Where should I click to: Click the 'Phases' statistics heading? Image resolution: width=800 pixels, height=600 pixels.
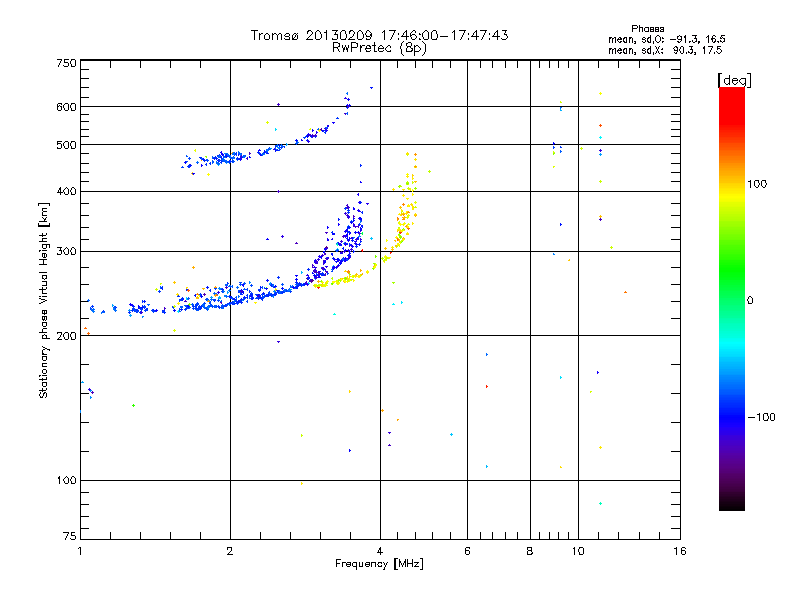pos(647,29)
